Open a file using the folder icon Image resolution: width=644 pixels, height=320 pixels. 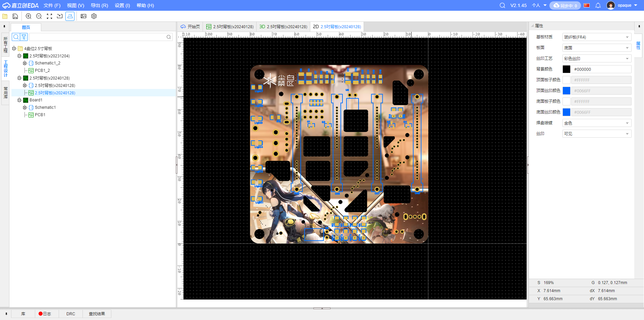point(5,16)
